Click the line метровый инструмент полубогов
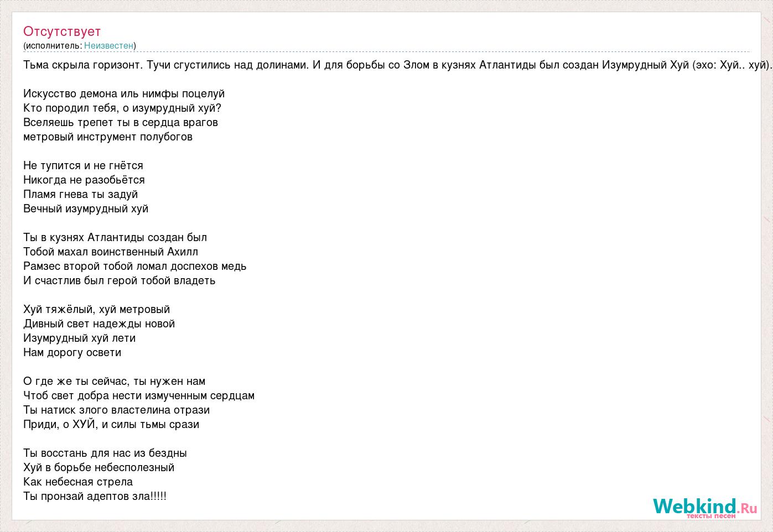Image resolution: width=773 pixels, height=532 pixels. [x=108, y=137]
